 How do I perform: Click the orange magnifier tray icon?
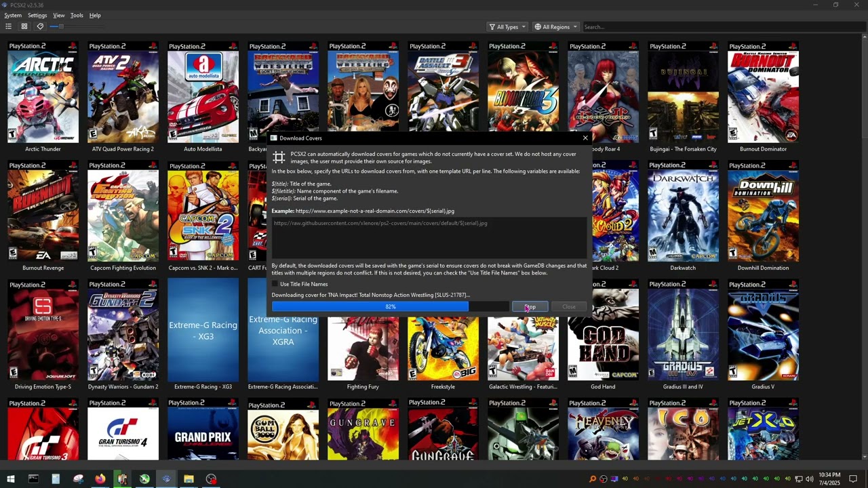coord(593,479)
